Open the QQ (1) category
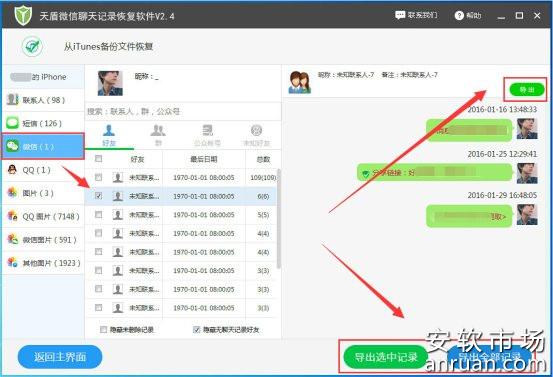 point(43,170)
